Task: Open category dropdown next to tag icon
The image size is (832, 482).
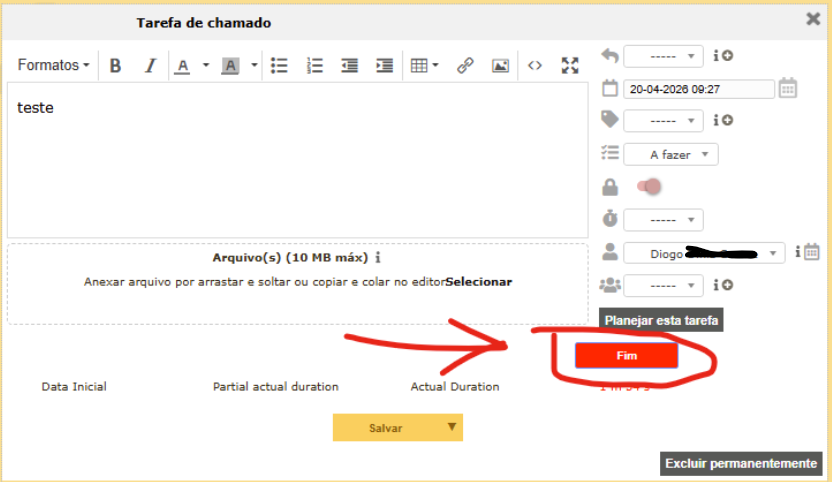Action: click(663, 121)
